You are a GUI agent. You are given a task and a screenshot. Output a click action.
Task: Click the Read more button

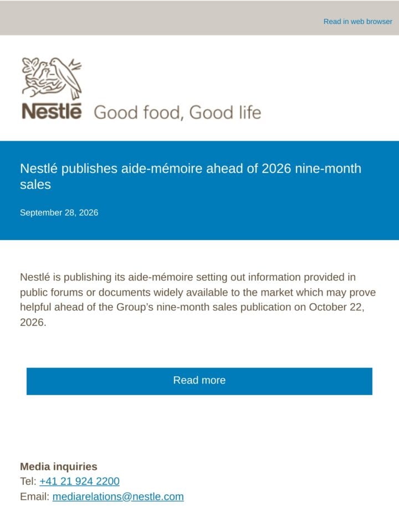click(x=199, y=381)
